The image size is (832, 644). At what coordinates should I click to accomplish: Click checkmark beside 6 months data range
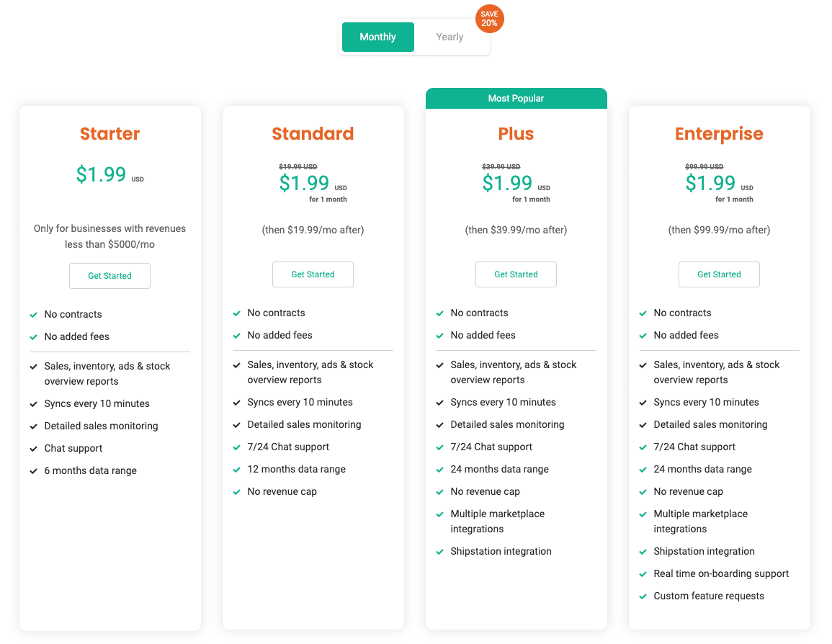coord(34,471)
